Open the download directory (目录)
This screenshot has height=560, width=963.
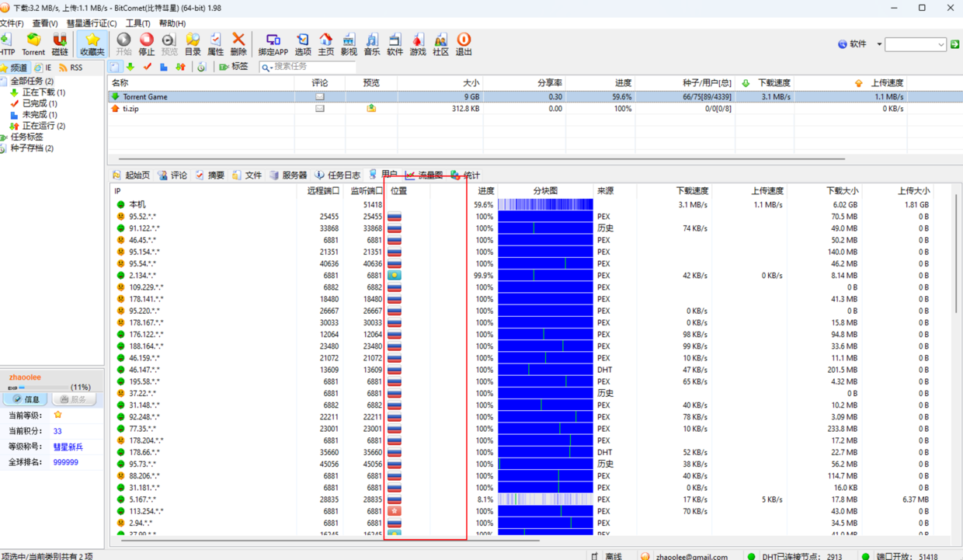pos(193,43)
